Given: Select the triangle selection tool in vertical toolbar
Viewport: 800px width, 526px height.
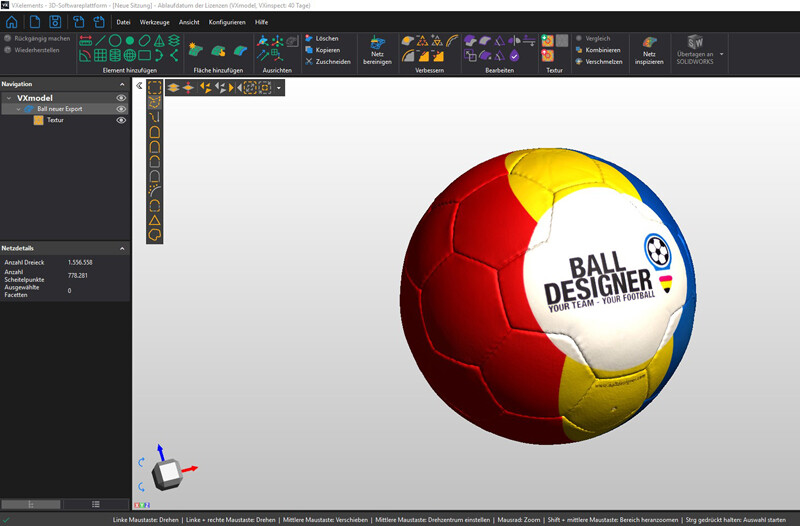Looking at the screenshot, I should pos(155,219).
